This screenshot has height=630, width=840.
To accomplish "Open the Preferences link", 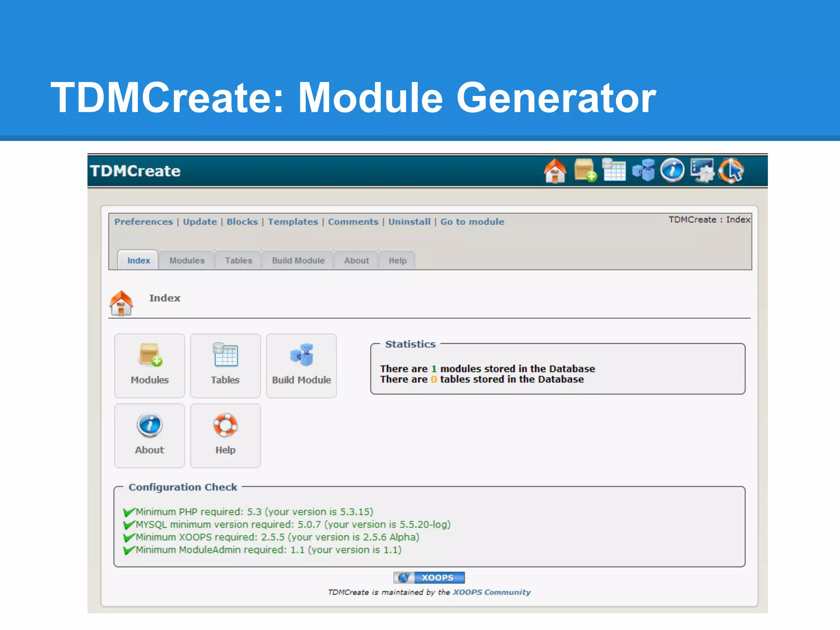I will 144,221.
